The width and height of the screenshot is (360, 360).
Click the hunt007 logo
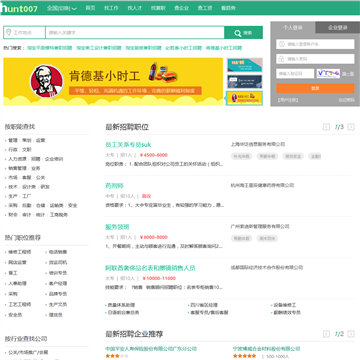click(x=19, y=8)
